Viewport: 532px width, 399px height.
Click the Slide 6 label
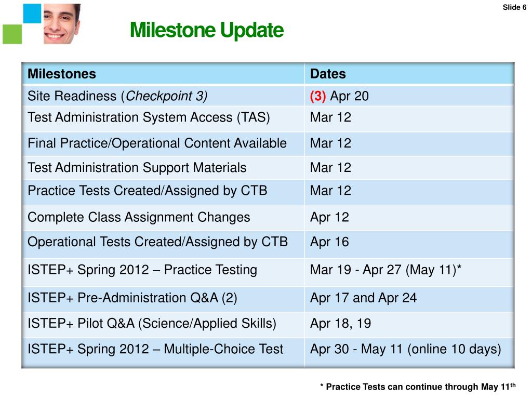(x=514, y=7)
